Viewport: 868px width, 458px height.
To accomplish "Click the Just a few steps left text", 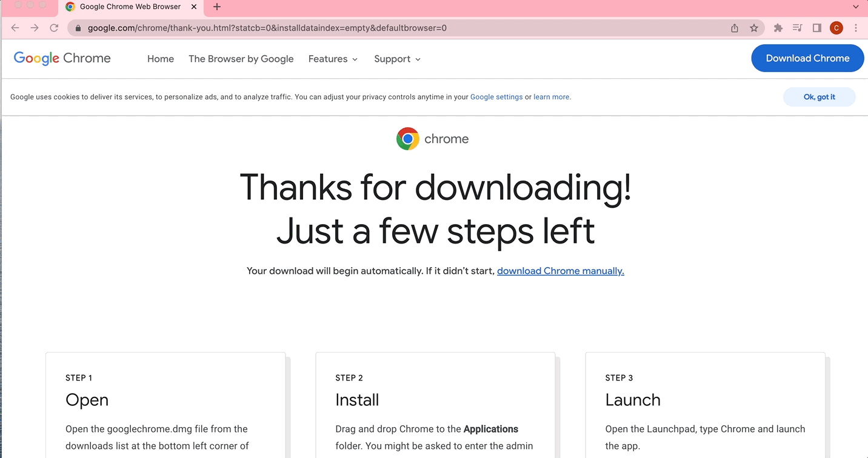I will pyautogui.click(x=435, y=231).
